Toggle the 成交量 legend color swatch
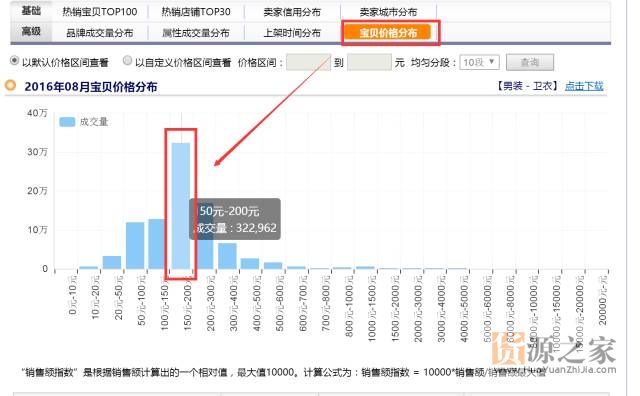 (x=67, y=122)
